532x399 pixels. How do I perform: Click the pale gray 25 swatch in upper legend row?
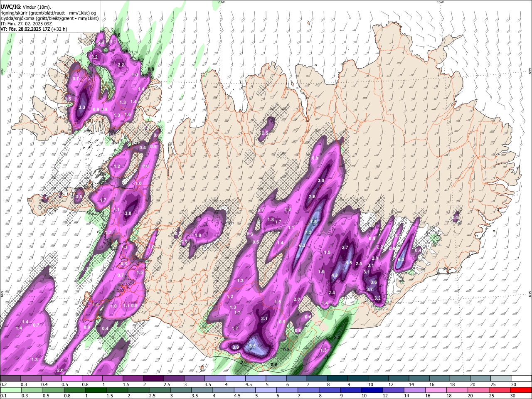pos(501,379)
